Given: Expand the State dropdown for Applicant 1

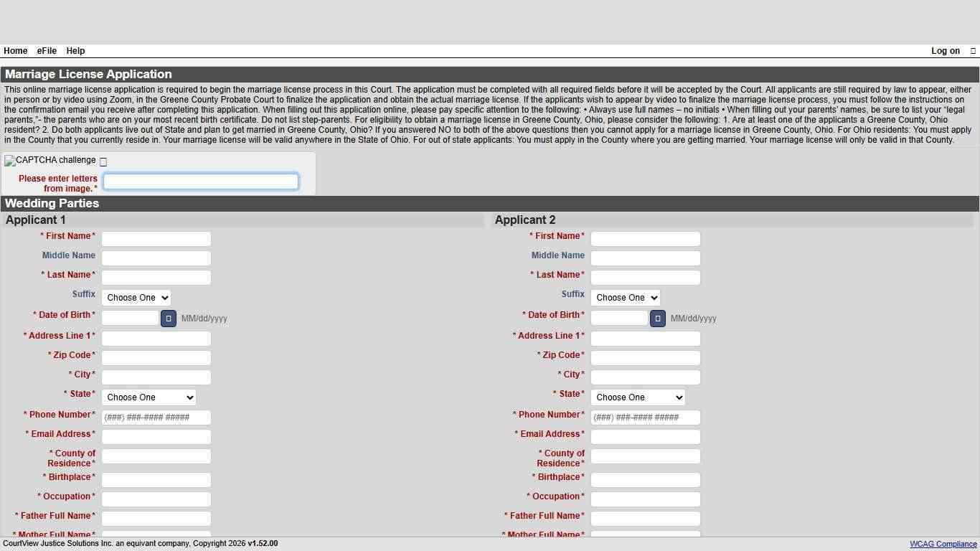Looking at the screenshot, I should pos(148,397).
